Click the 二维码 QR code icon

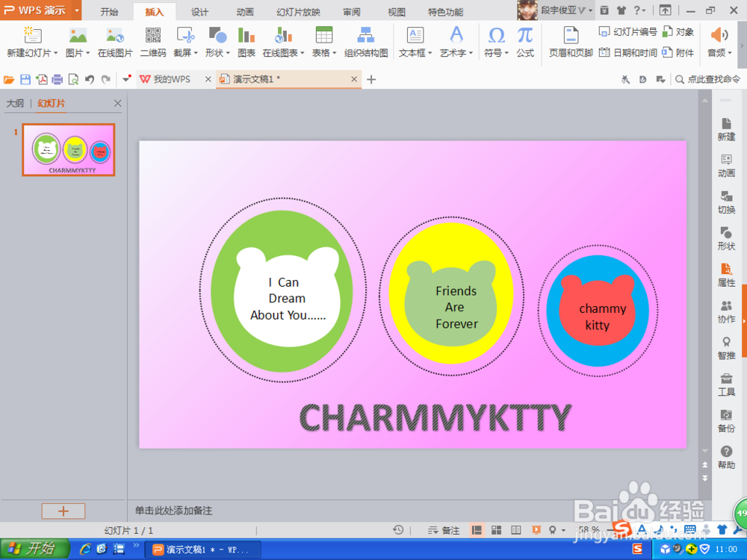(x=153, y=35)
